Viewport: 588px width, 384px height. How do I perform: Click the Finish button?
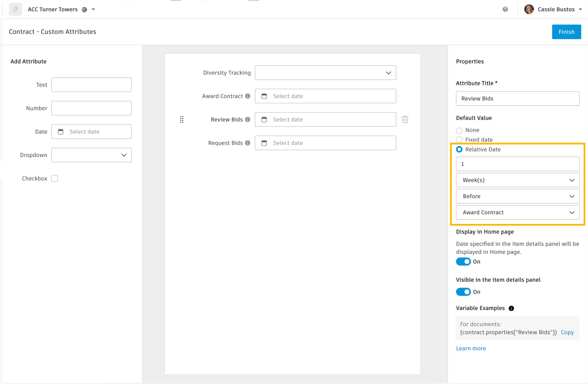point(566,32)
